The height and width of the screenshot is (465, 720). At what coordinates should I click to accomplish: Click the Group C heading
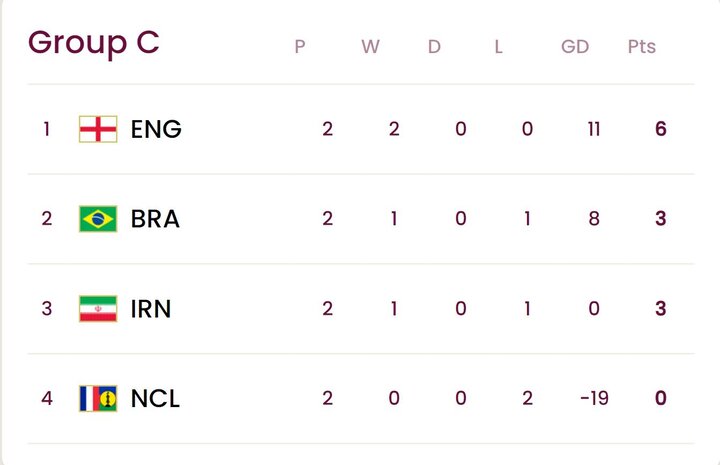point(94,43)
